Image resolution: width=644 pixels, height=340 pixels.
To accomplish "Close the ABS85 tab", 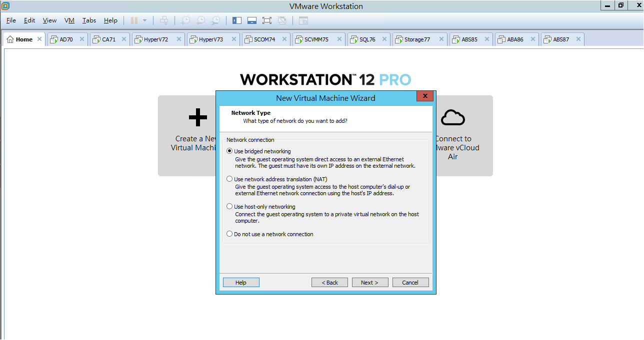I will tap(487, 39).
